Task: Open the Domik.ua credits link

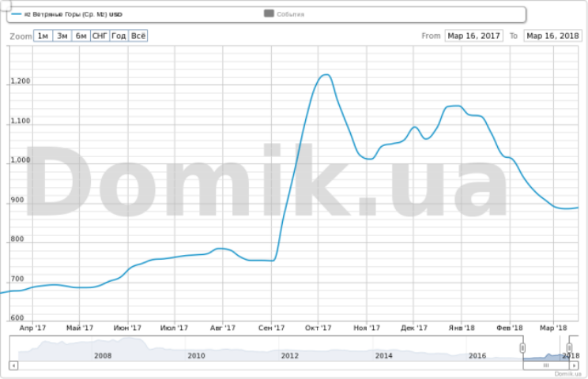Action: [567, 373]
